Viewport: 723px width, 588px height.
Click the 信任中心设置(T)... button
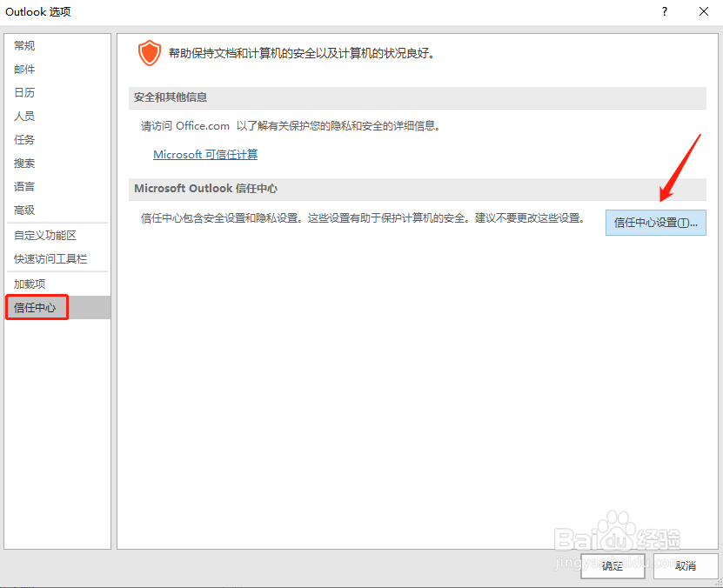click(x=656, y=223)
